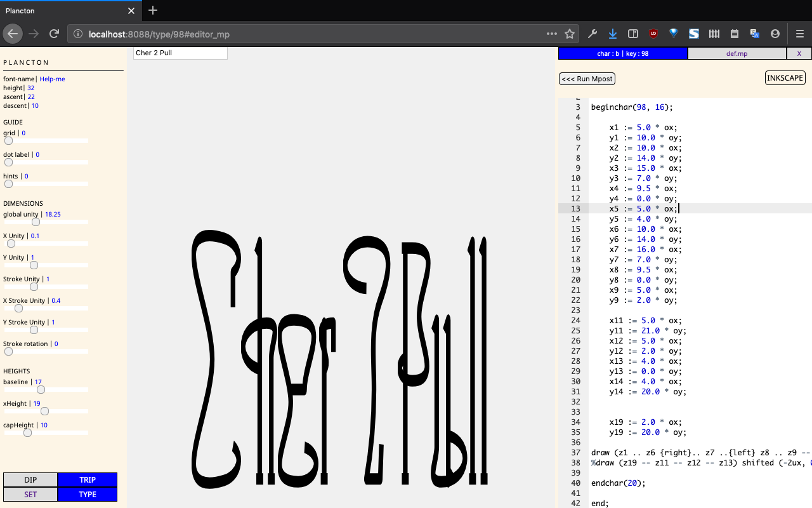Screen dimensions: 812x508
Task: Click the Cher 2 Pull text field
Action: pyautogui.click(x=180, y=53)
